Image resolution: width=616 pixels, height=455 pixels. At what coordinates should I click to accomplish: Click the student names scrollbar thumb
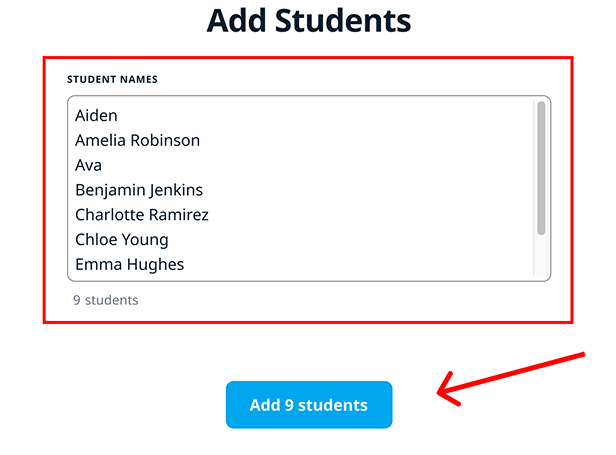tap(541, 168)
